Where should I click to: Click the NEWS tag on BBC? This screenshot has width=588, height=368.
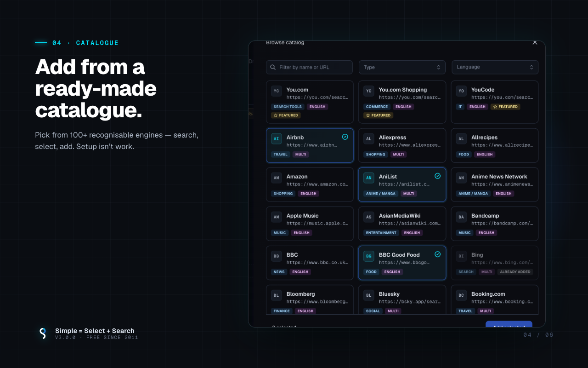[279, 272]
